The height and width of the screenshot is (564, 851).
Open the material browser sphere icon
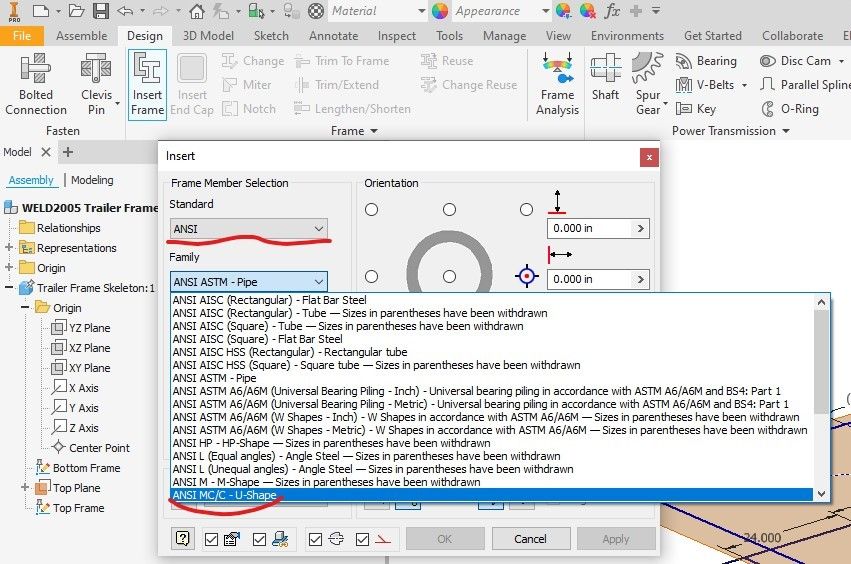(x=316, y=10)
